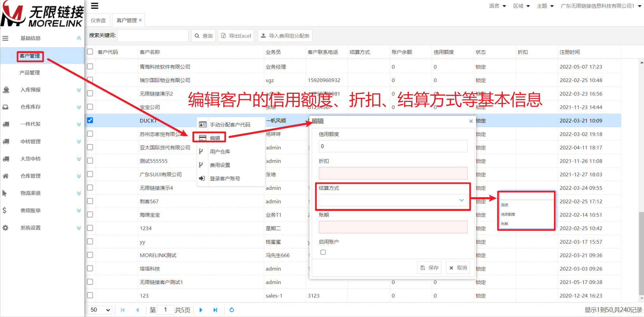This screenshot has width=644, height=317.
Task: Go to previous page arrow
Action: pos(138,310)
